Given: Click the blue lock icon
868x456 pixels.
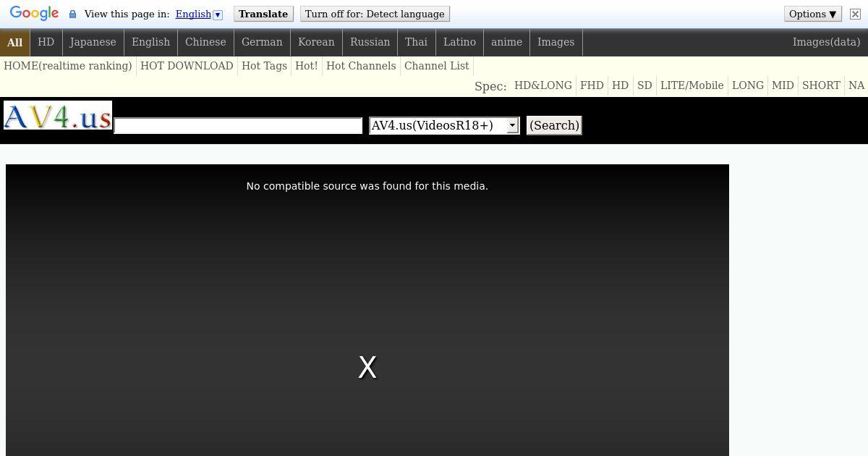Looking at the screenshot, I should 72,14.
